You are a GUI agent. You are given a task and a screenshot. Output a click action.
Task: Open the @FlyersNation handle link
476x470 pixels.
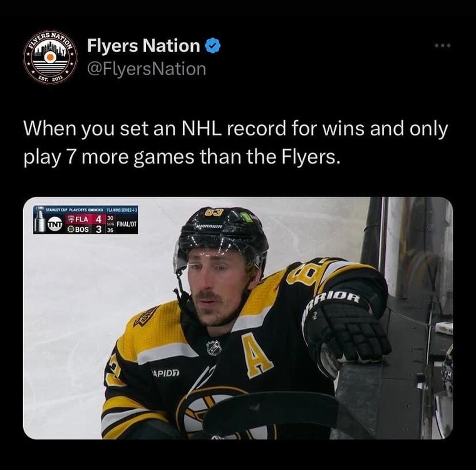[146, 68]
